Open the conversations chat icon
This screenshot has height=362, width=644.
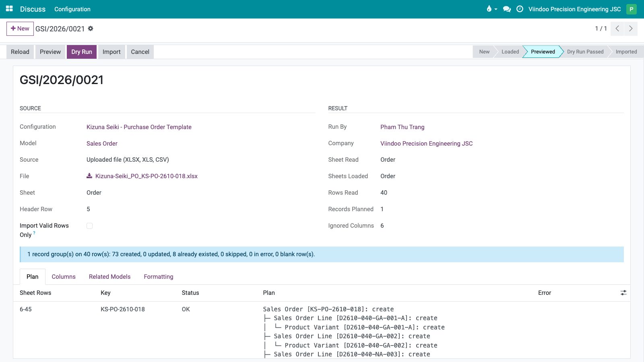[x=507, y=9]
